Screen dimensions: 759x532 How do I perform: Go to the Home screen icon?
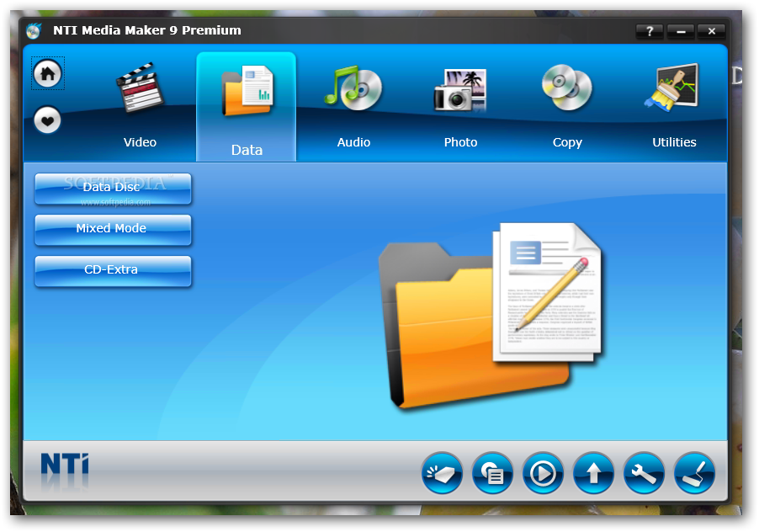(x=47, y=73)
